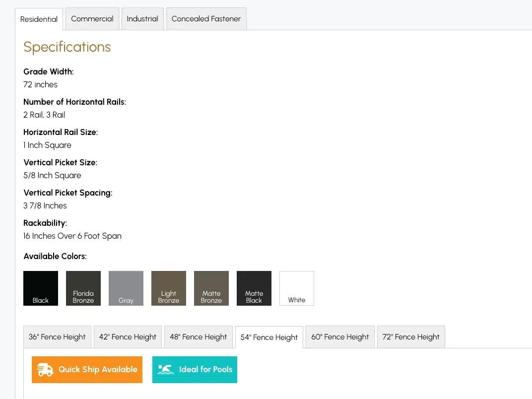Click the Vertical Picket Size label
Image resolution: width=532 pixels, height=399 pixels.
(x=61, y=162)
